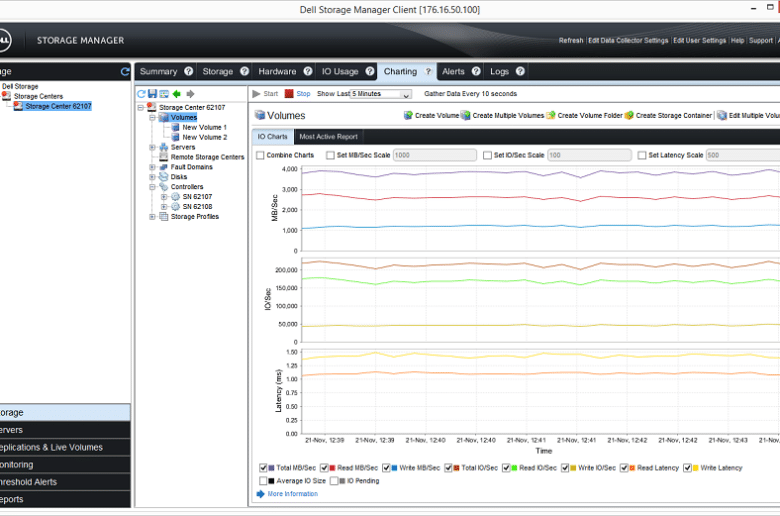Click the Disks node icon in tree

click(164, 177)
